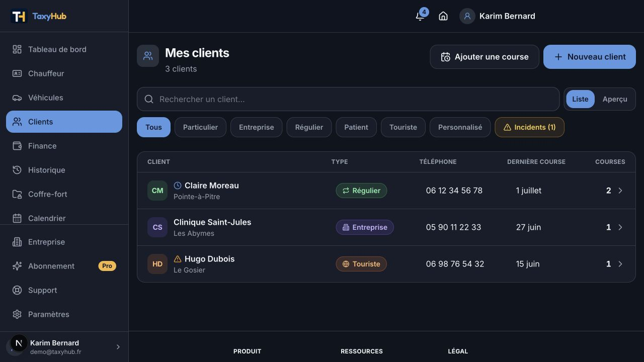Select Clients in sidebar

click(x=64, y=122)
